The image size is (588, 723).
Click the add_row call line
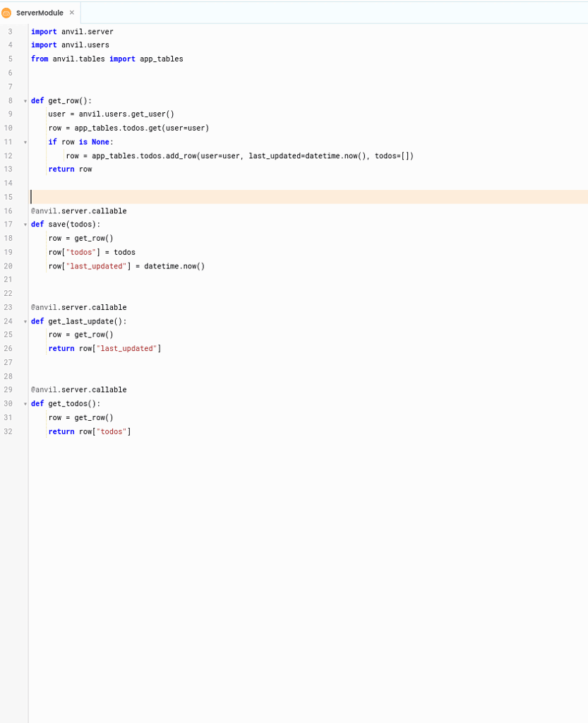tap(239, 156)
